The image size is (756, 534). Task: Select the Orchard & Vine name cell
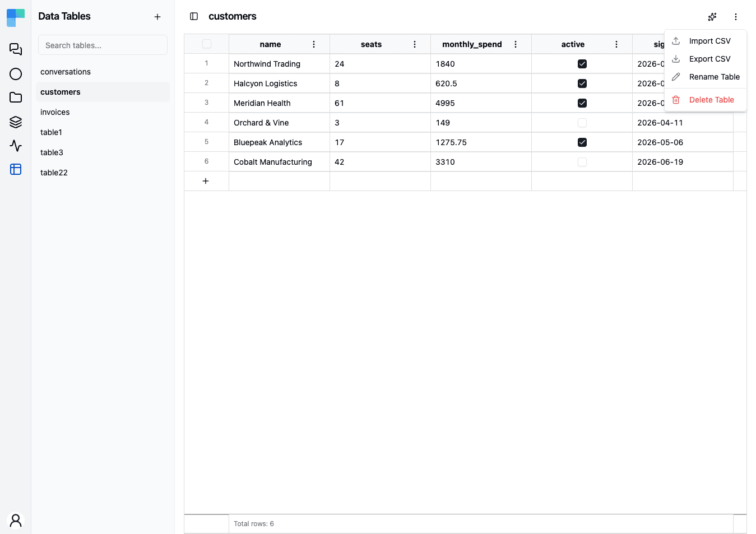279,123
